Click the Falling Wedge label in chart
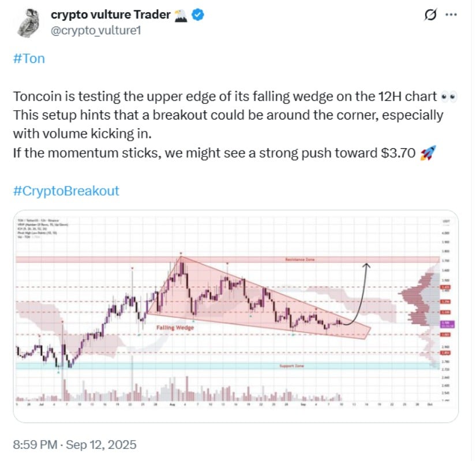The image size is (476, 461). coord(175,328)
